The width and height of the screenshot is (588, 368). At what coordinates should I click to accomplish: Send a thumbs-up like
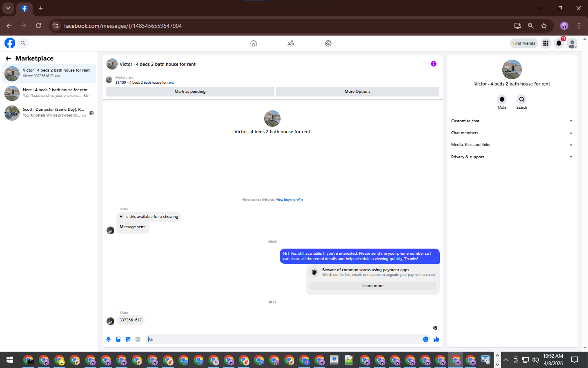tap(436, 339)
